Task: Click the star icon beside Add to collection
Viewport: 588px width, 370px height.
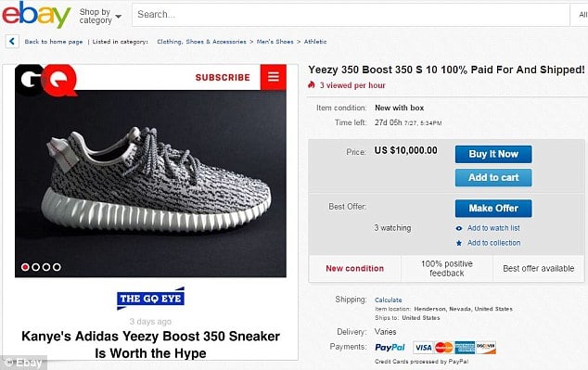Action: tap(459, 243)
